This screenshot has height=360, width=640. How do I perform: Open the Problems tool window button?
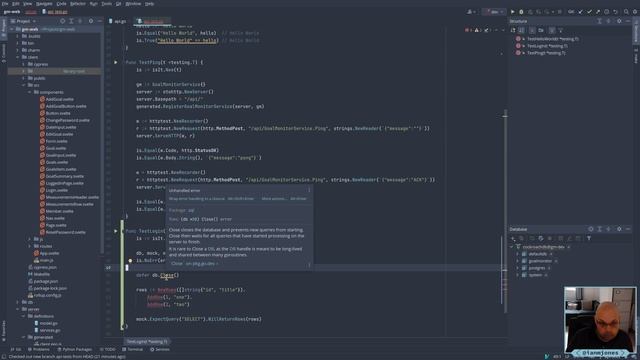[38, 349]
